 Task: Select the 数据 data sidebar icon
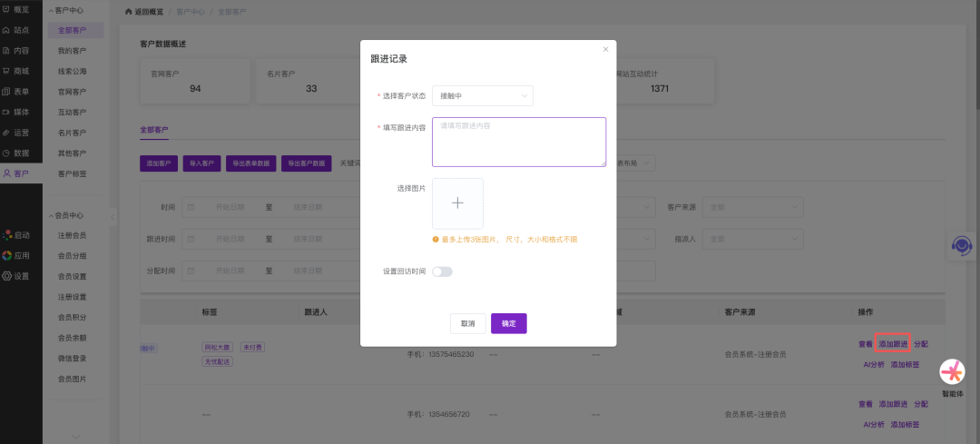[7, 153]
